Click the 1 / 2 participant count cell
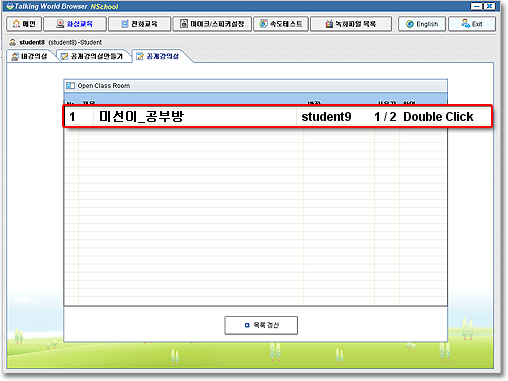The image size is (508, 381). coord(385,117)
